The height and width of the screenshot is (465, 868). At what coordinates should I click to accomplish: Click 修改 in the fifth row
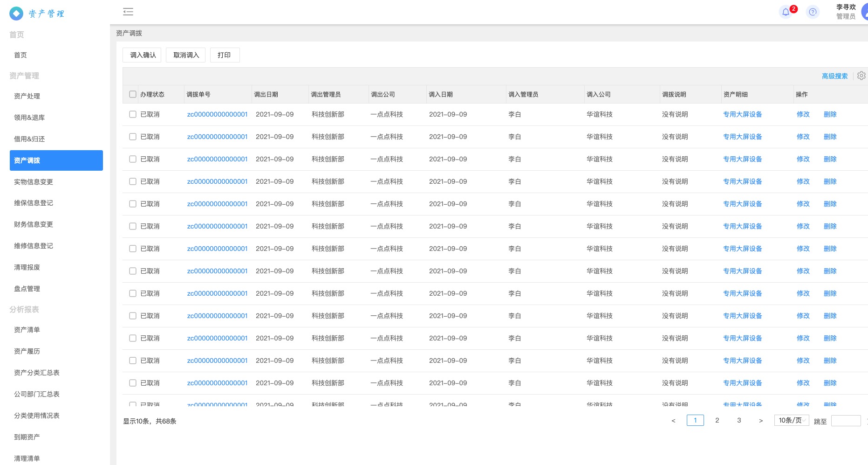tap(803, 204)
